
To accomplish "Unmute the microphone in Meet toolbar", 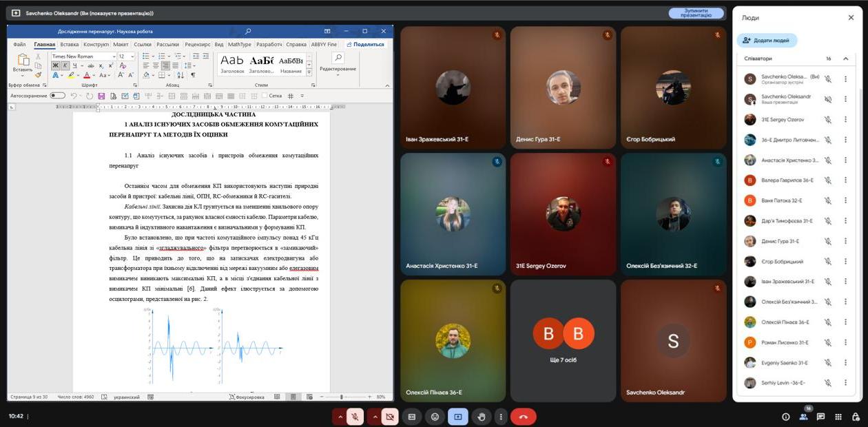I will [x=355, y=417].
